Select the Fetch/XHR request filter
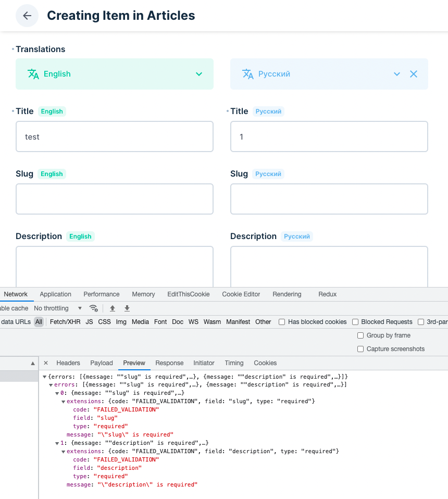 (65, 322)
